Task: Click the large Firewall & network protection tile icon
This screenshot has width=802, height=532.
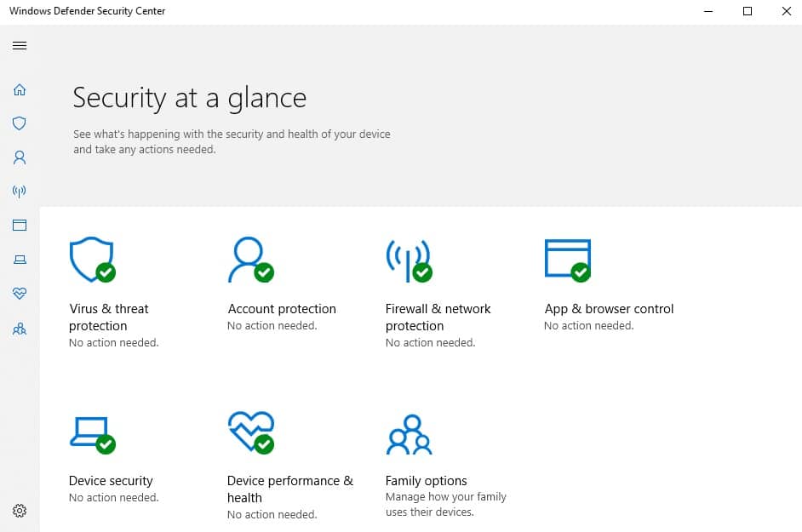Action: tap(409, 260)
